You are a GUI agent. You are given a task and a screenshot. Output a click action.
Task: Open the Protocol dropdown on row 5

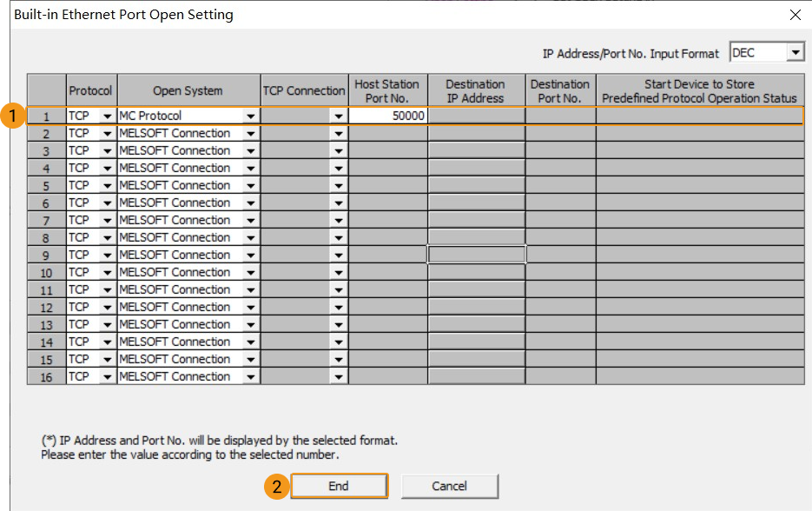point(109,185)
